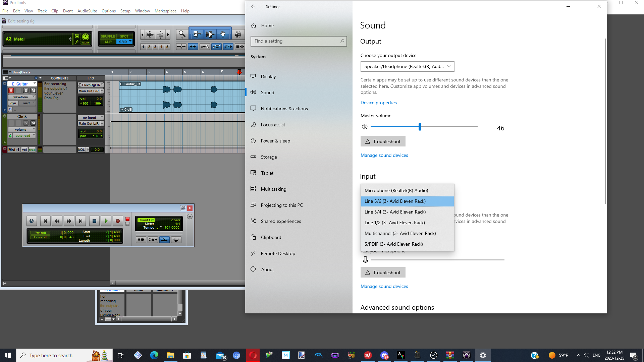Mute the E. Guitar track
The image size is (644, 362).
tap(33, 90)
